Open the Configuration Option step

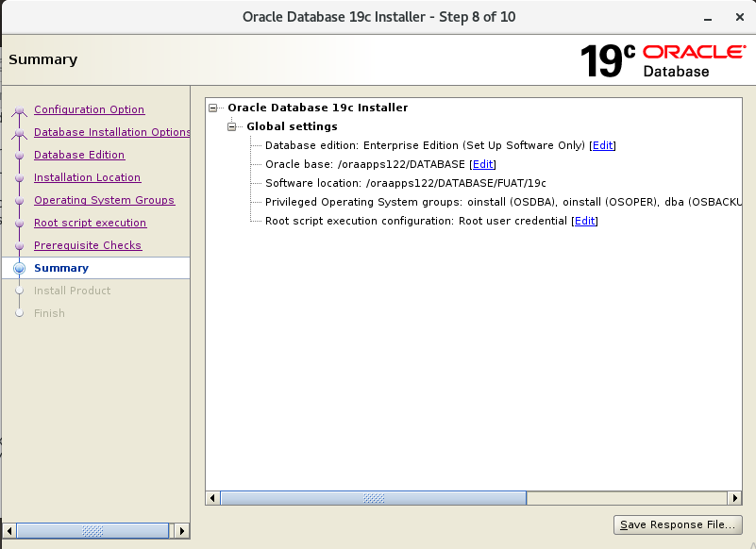(90, 109)
